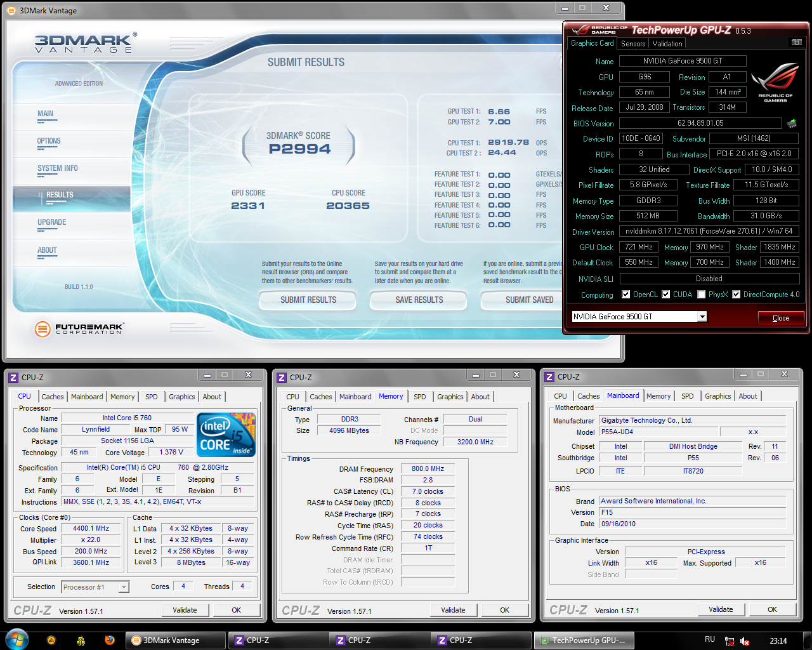Screen dimensions: 812x650
Task: Click OK in CPU-Z Mainboard window
Action: (773, 609)
